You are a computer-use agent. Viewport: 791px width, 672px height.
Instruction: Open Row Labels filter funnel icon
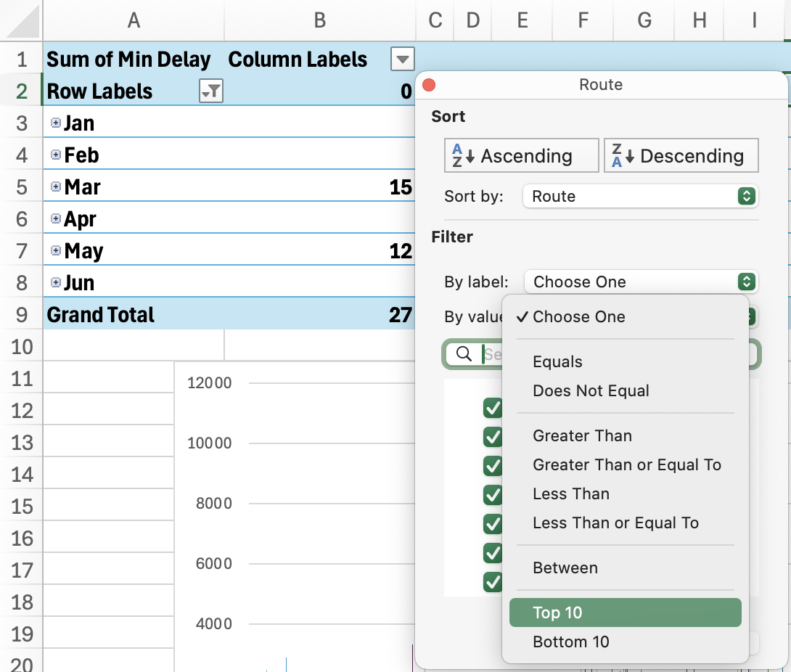(210, 90)
